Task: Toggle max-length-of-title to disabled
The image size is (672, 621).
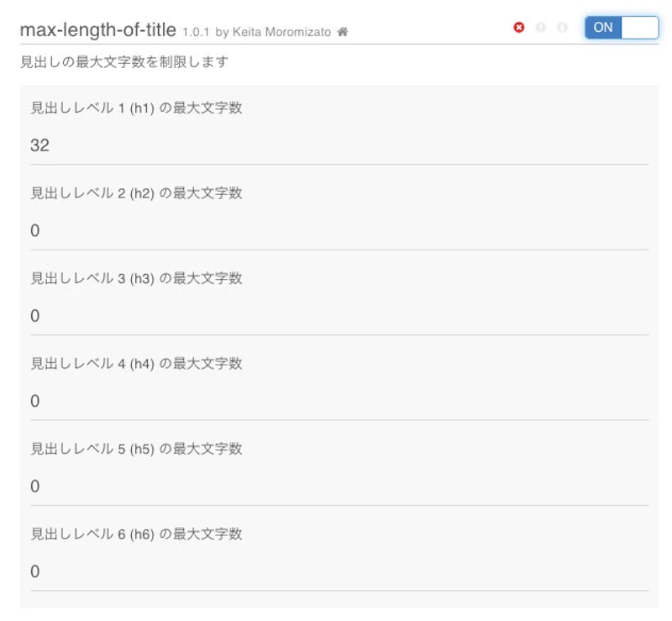Action: (x=622, y=27)
